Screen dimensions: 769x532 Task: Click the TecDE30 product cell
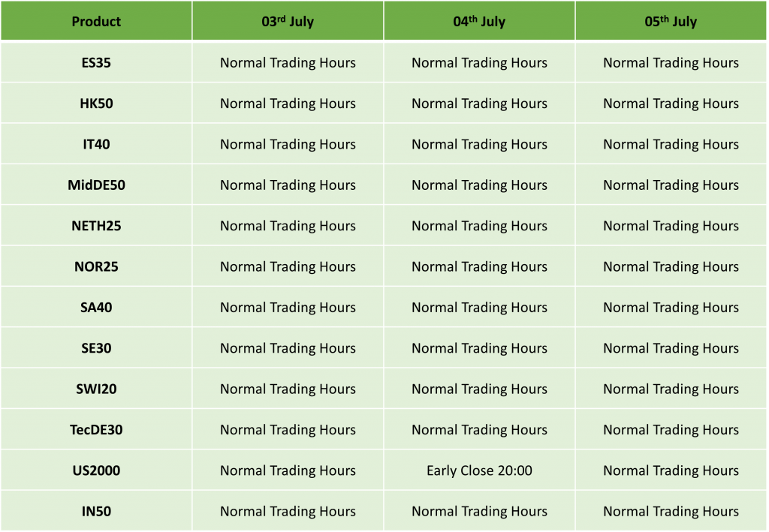pos(96,430)
